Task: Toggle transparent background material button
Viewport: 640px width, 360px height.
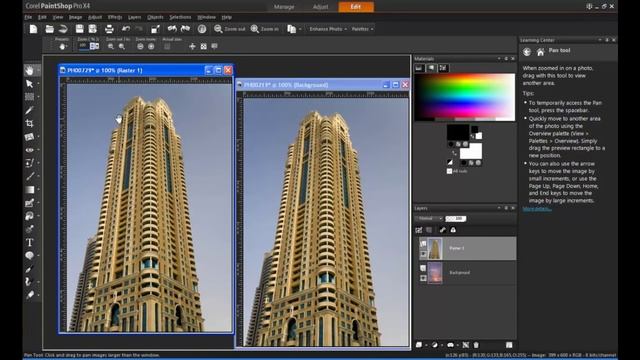Action: [x=478, y=163]
